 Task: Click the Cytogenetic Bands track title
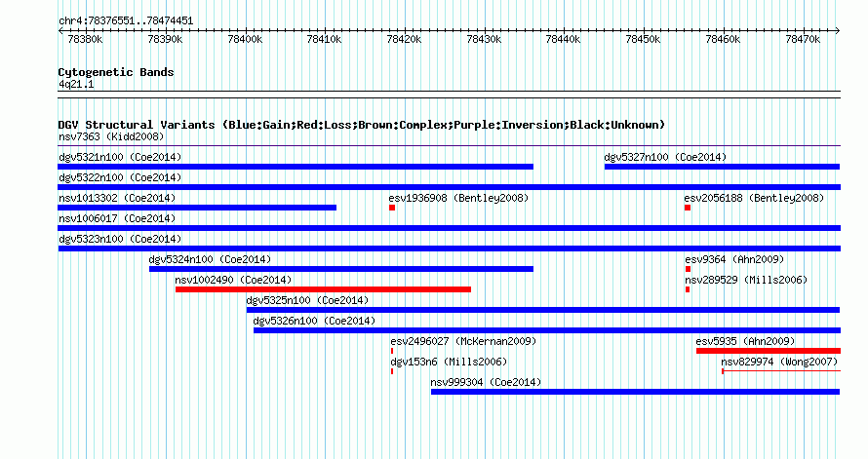[x=116, y=72]
